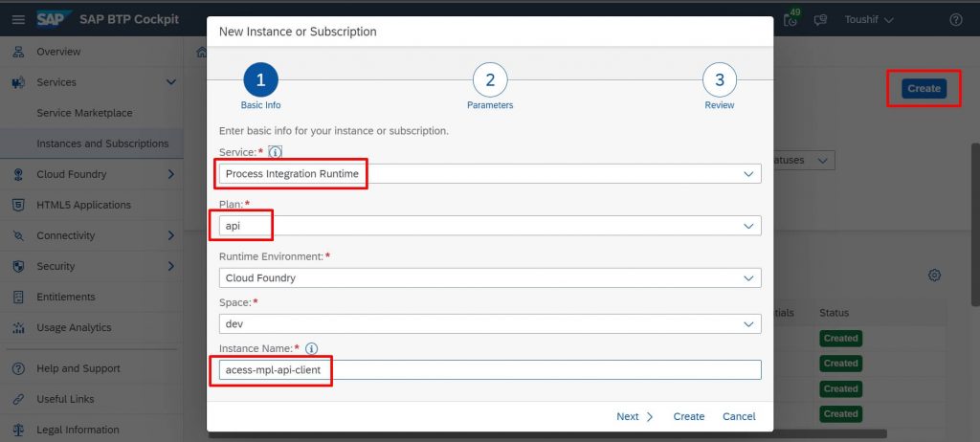Click the SAP logo

pyautogui.click(x=53, y=19)
